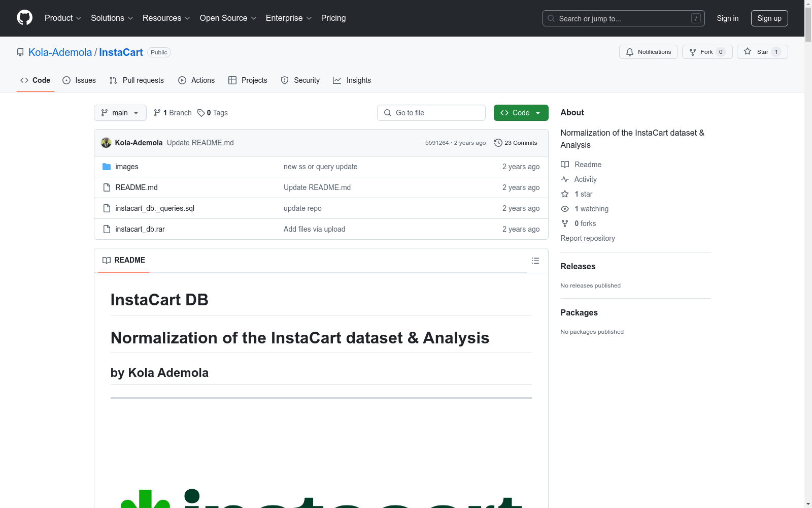This screenshot has width=812, height=508.
Task: Open the Actions tab
Action: click(x=196, y=80)
